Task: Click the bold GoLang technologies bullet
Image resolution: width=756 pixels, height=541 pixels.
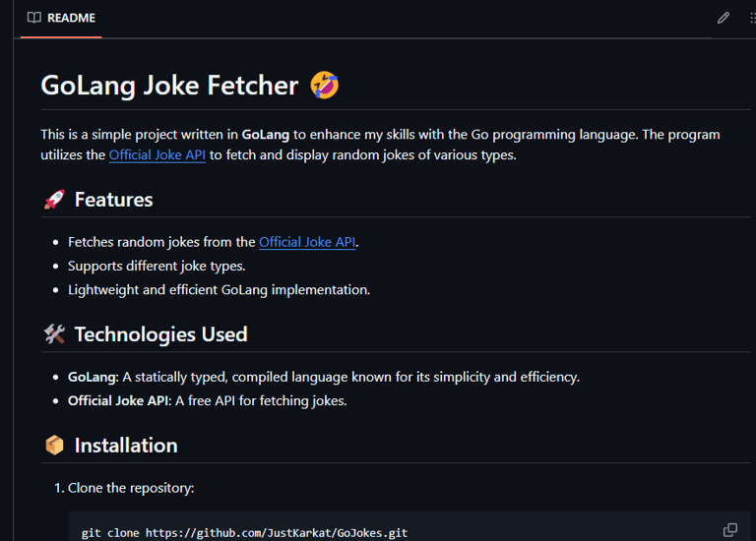Action: [92, 377]
